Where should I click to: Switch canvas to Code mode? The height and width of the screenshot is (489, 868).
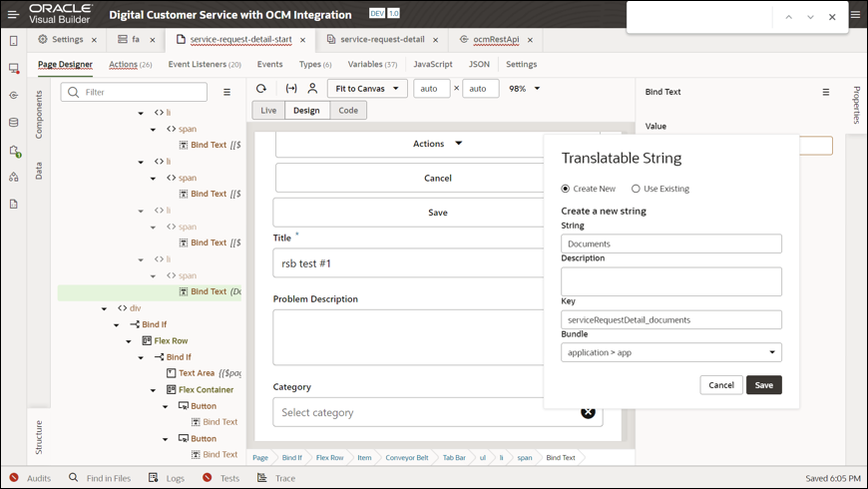(348, 110)
